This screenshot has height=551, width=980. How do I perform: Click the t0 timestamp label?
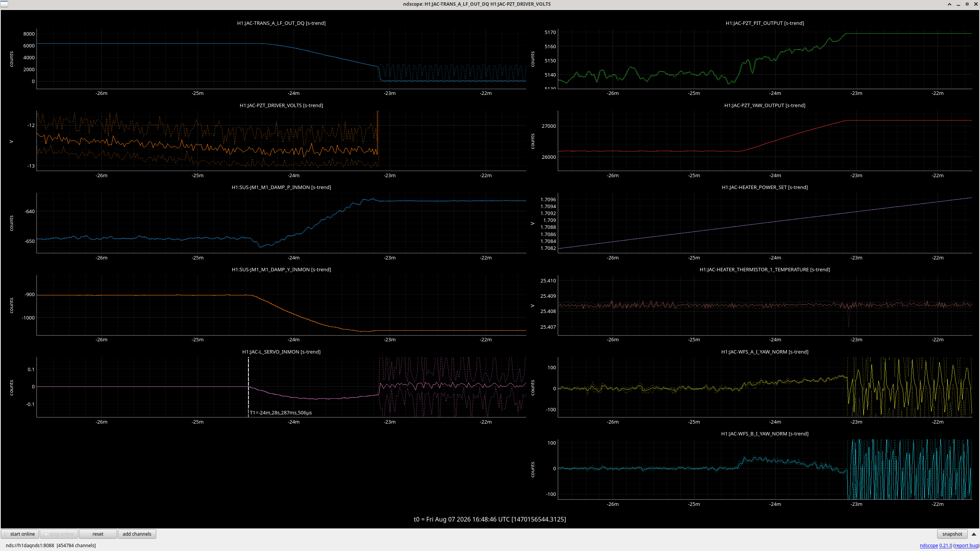(490, 519)
